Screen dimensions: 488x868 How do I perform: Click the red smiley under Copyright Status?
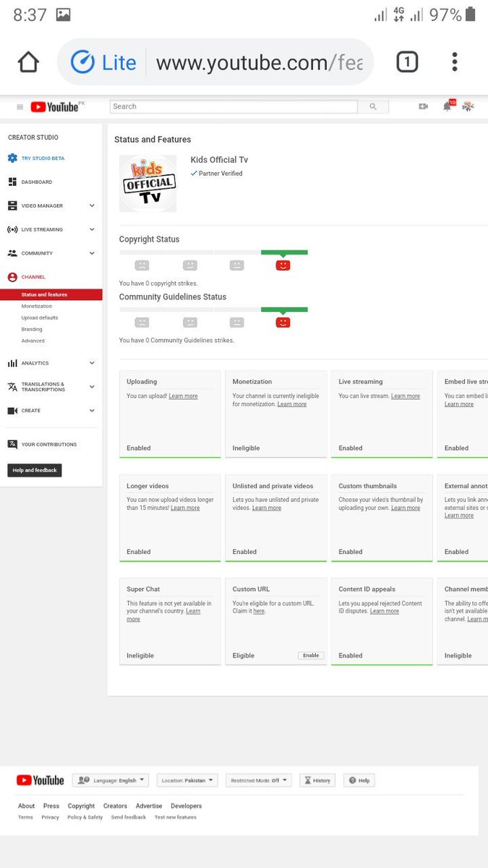click(x=283, y=265)
